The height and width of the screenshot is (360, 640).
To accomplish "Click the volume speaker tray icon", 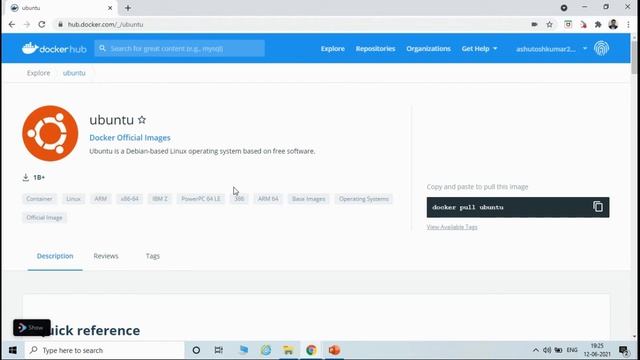I will pyautogui.click(x=547, y=350).
